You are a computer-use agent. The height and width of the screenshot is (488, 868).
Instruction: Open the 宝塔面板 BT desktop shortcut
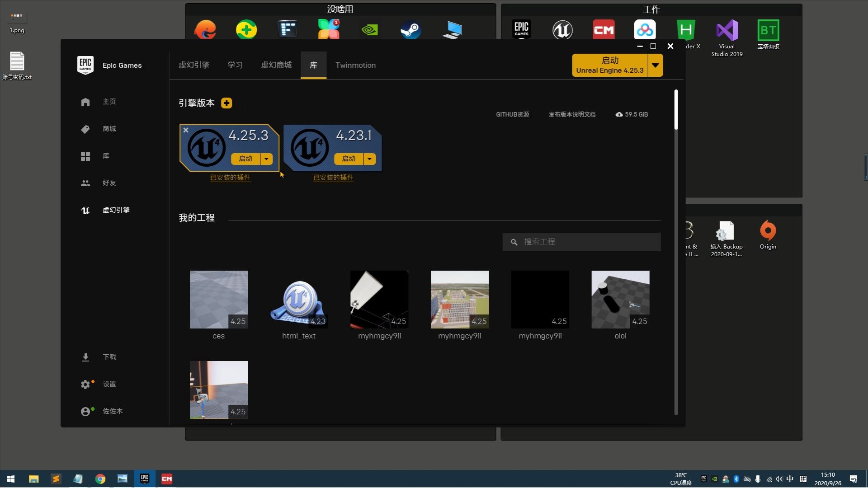coord(768,34)
